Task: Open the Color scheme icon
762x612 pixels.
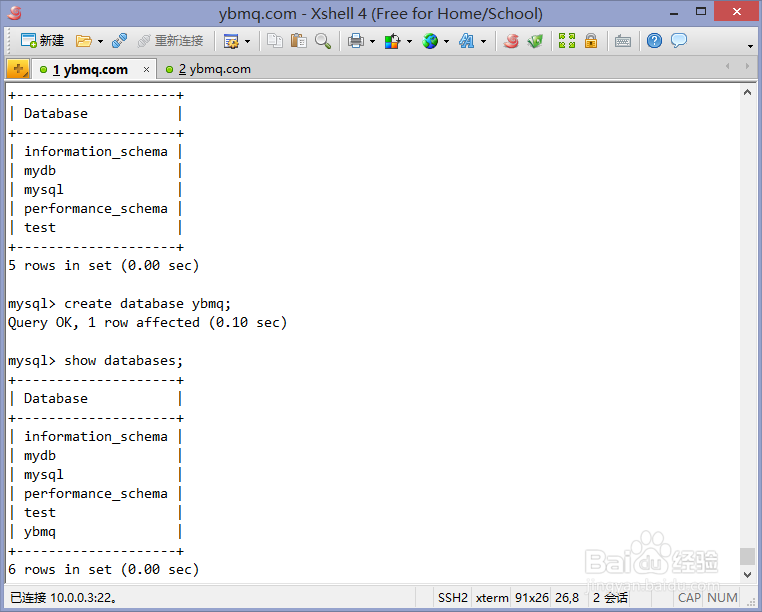Action: pos(392,41)
